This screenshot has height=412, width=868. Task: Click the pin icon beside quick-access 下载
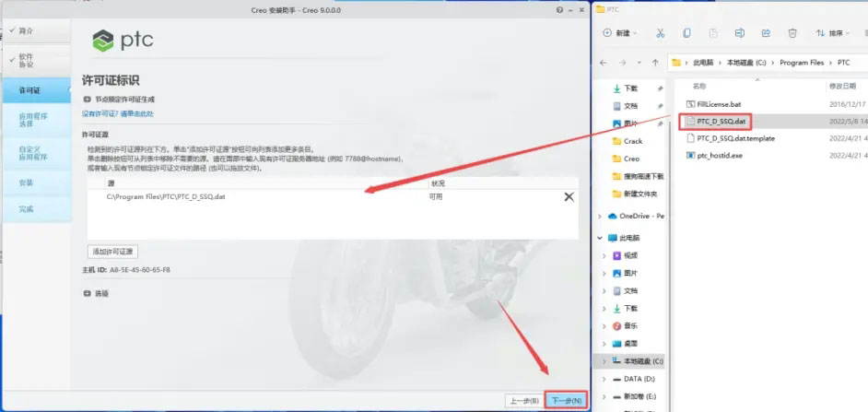point(660,88)
